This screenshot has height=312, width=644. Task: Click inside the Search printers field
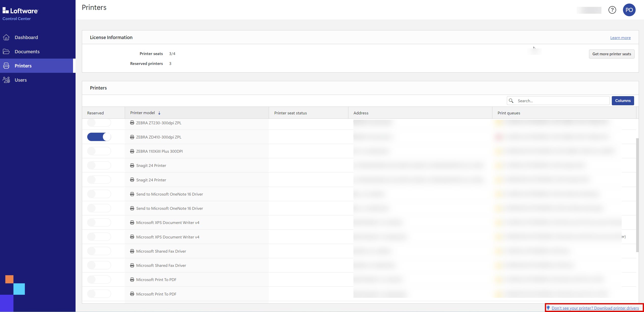558,101
